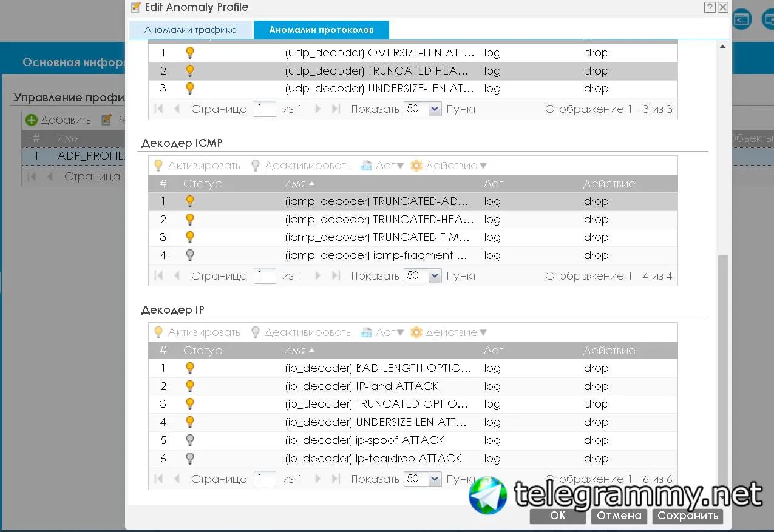Click console icon in top-right background header
The width and height of the screenshot is (774, 532).
click(x=741, y=18)
